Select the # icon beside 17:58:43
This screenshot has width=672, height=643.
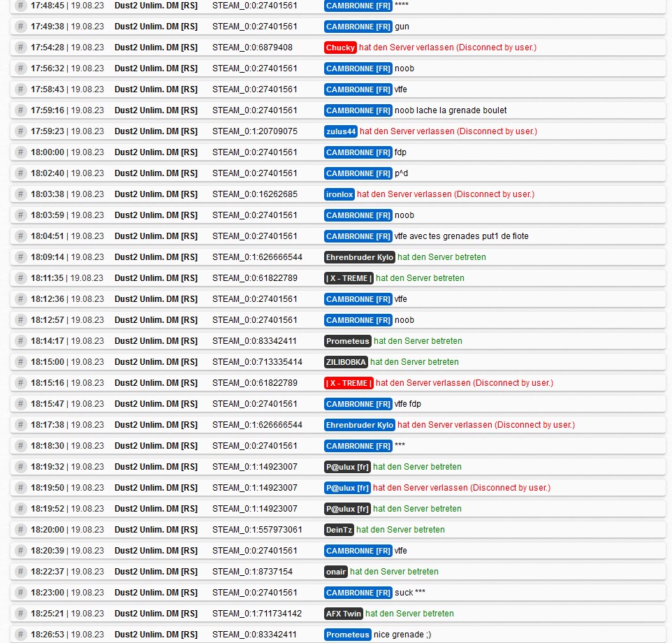[20, 89]
